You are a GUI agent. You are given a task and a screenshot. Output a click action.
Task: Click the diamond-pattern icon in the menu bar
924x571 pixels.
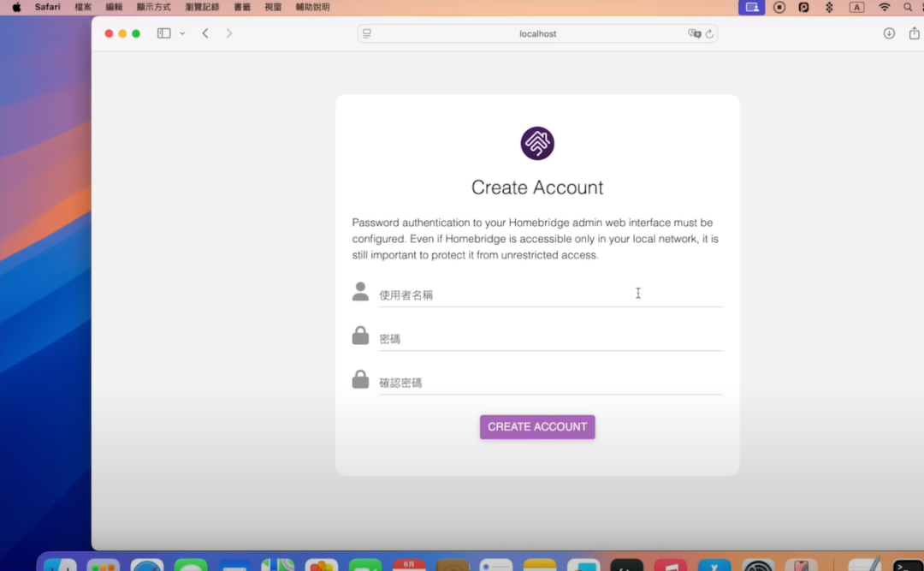coord(829,7)
